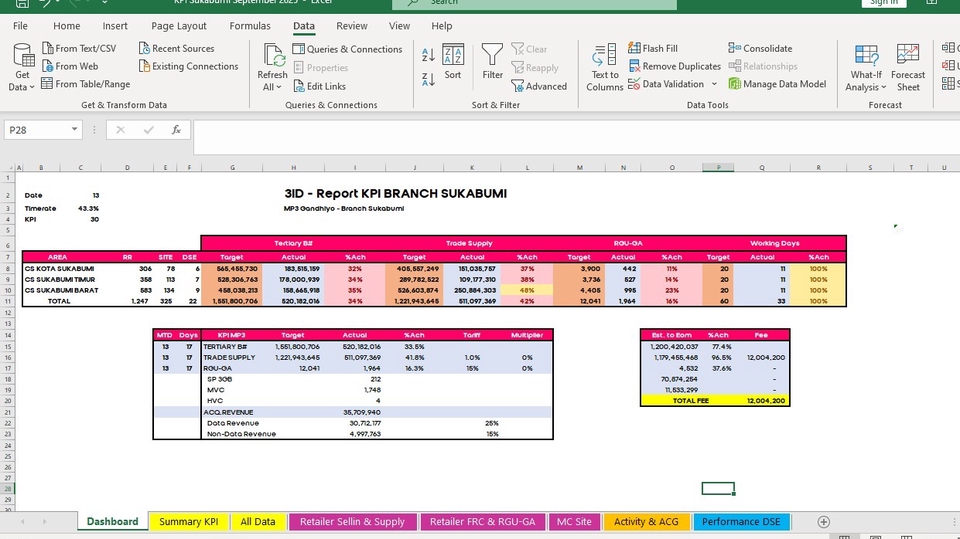The height and width of the screenshot is (539, 960).
Task: Expand the Name Box dropdown
Action: click(x=75, y=130)
